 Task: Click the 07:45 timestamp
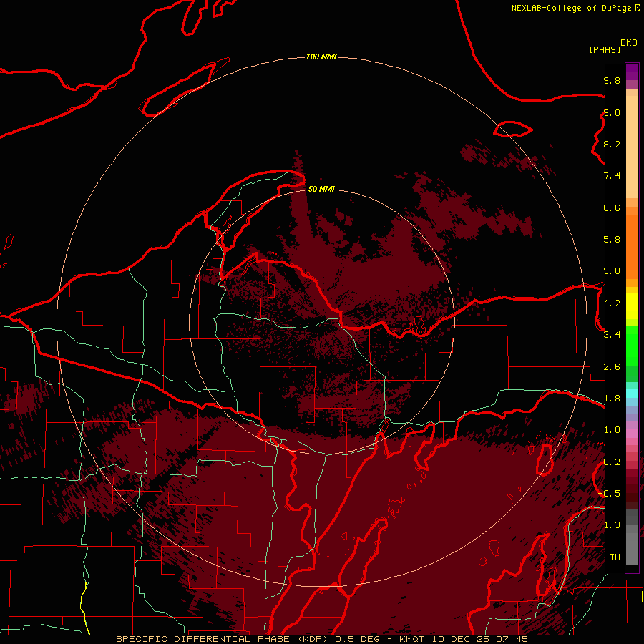[x=511, y=639]
